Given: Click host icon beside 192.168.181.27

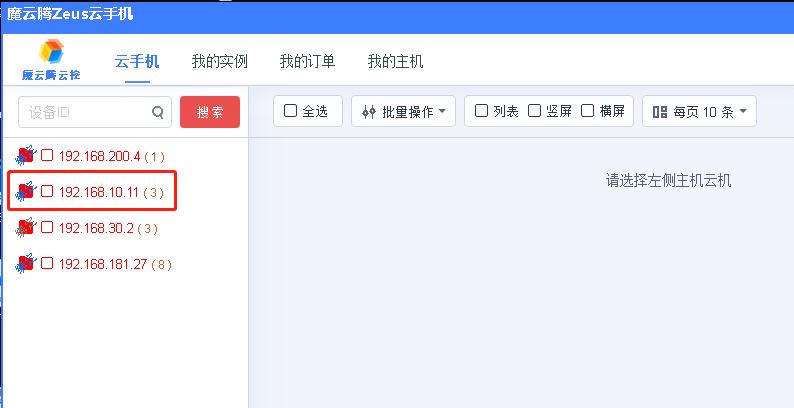Looking at the screenshot, I should (26, 264).
